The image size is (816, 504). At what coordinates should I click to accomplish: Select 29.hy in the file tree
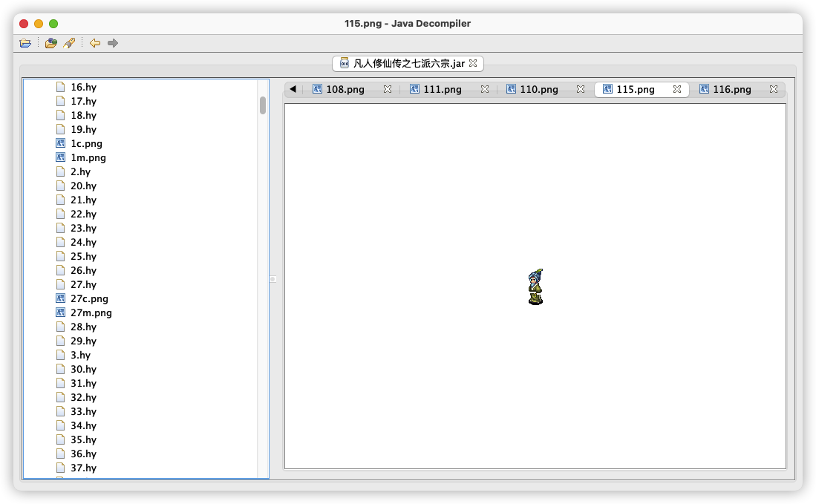83,341
